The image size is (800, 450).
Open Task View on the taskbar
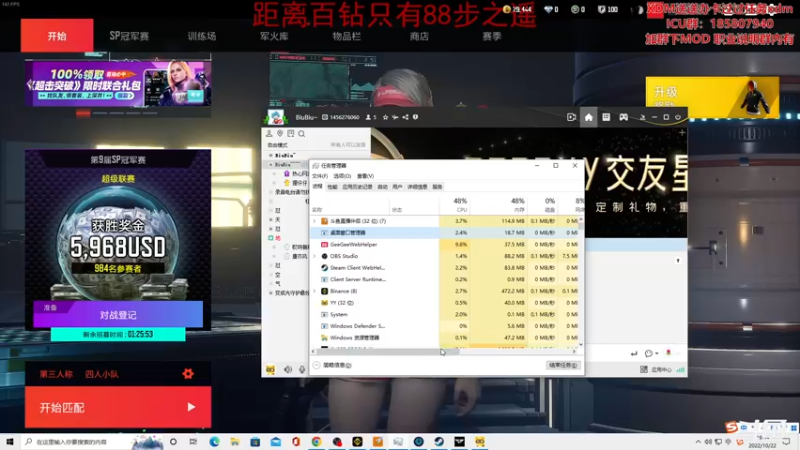coord(193,442)
